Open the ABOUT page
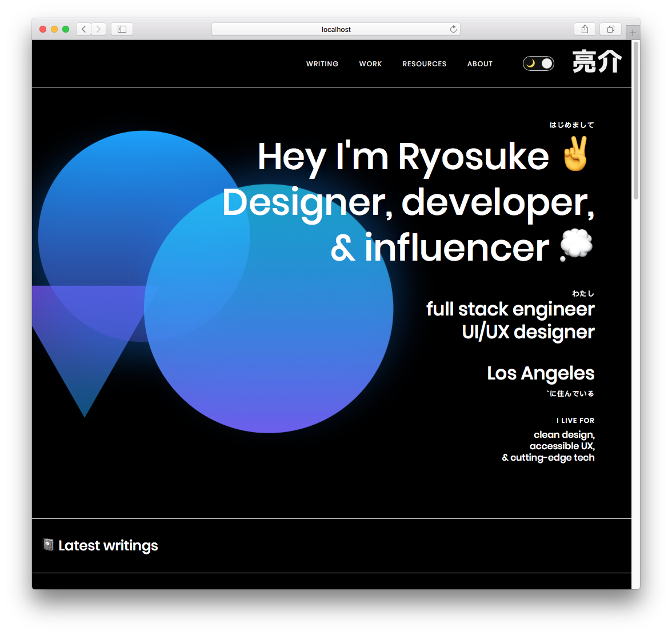The width and height of the screenshot is (672, 635). (x=480, y=63)
